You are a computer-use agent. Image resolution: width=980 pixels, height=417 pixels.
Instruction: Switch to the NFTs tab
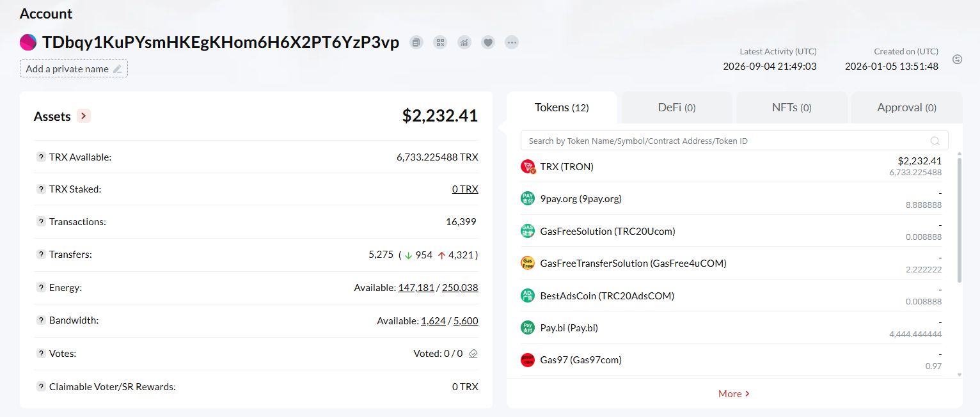click(x=792, y=107)
